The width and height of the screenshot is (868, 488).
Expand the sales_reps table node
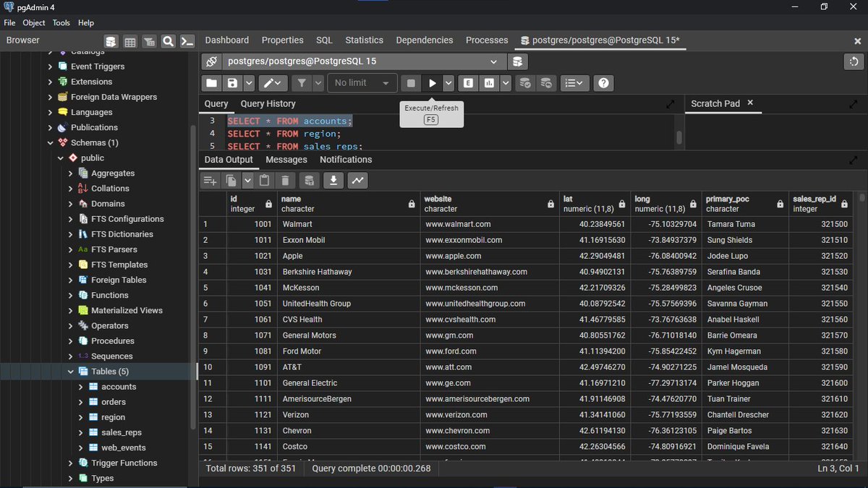81,432
